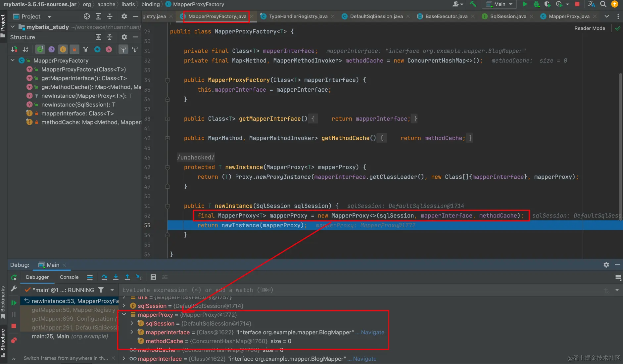Click the Step Into debugger icon
This screenshot has height=364, width=623.
(116, 277)
